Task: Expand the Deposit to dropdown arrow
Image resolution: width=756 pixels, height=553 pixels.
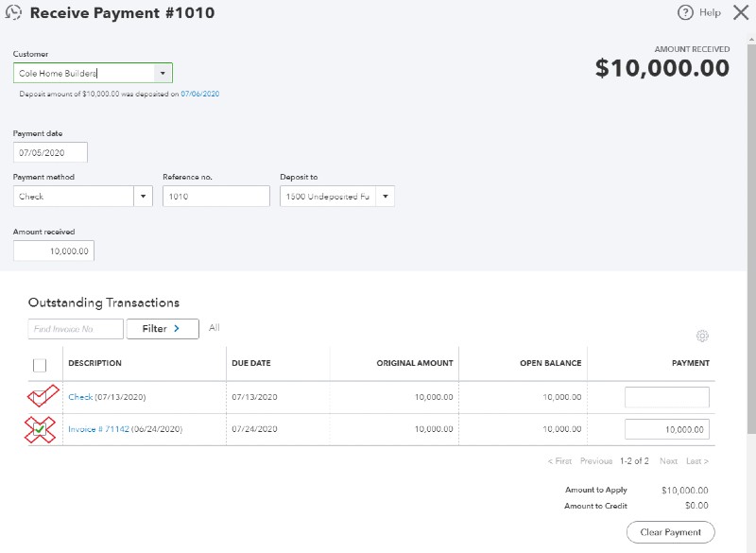Action: coord(386,197)
